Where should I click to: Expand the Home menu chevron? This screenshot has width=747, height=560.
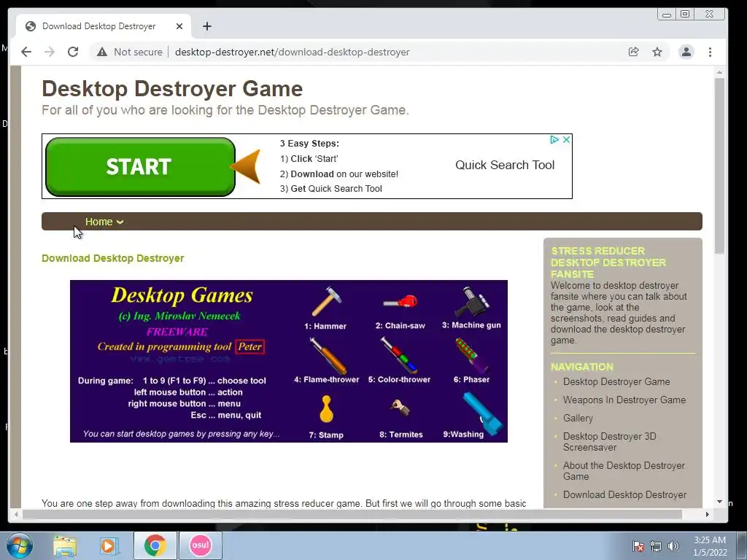point(120,222)
